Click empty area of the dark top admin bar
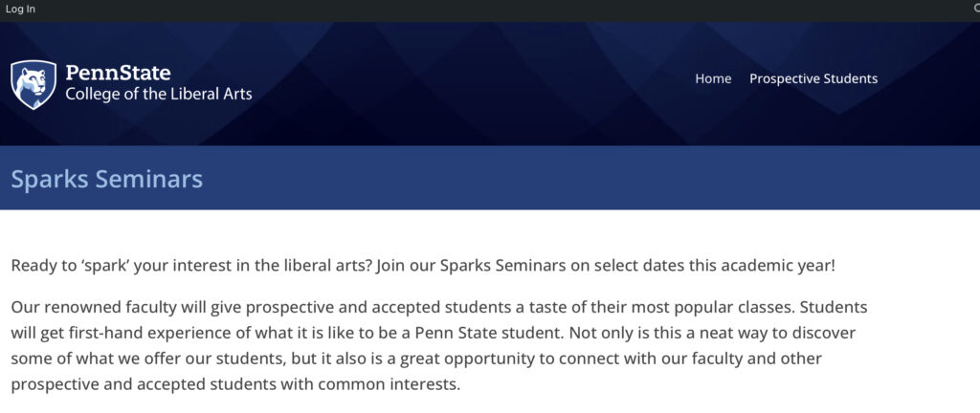The width and height of the screenshot is (980, 413). tap(479, 10)
